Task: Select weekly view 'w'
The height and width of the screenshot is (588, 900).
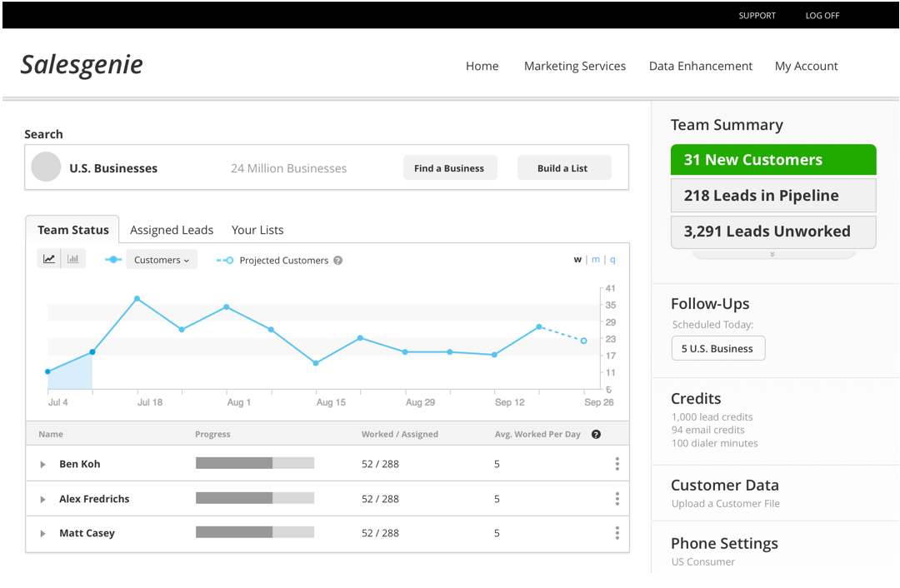Action: pos(577,260)
